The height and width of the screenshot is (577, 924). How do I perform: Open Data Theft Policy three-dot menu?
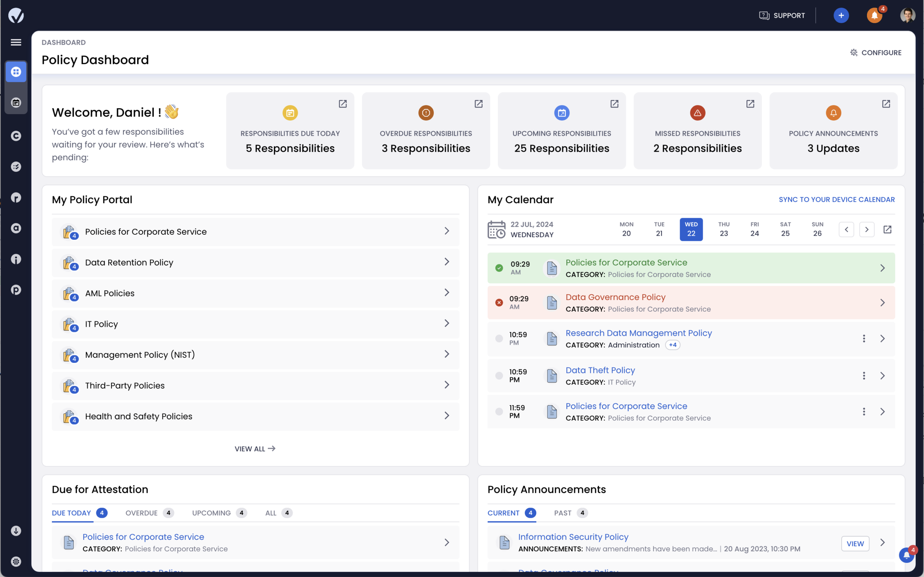pyautogui.click(x=864, y=376)
